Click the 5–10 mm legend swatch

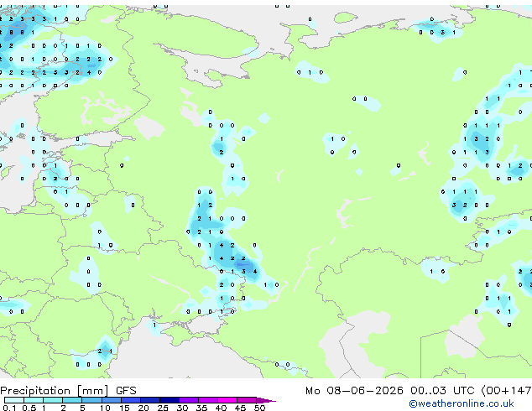pos(91,400)
